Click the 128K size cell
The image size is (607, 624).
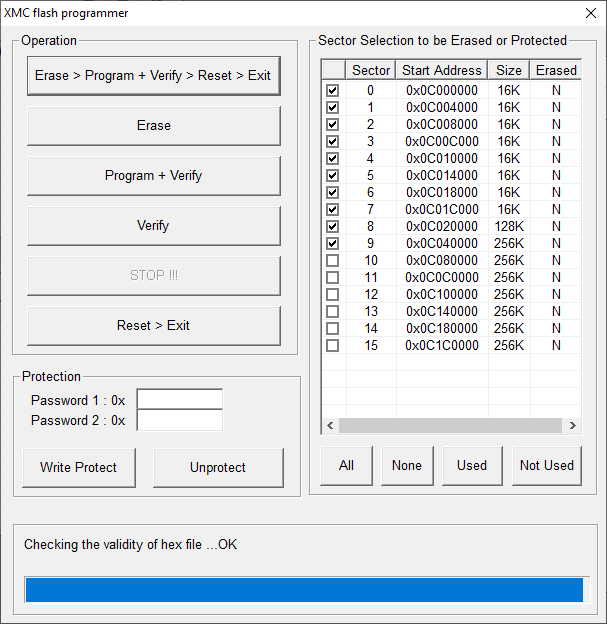tap(509, 226)
